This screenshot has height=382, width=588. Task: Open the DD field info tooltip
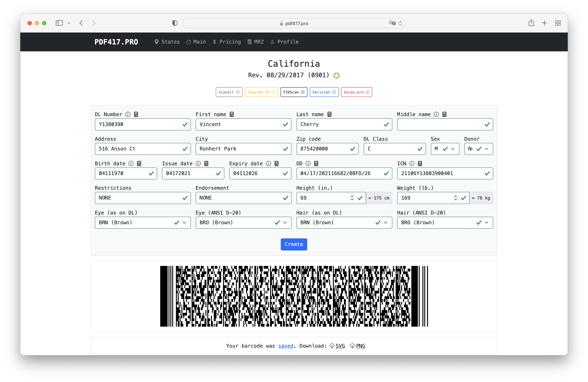point(308,163)
